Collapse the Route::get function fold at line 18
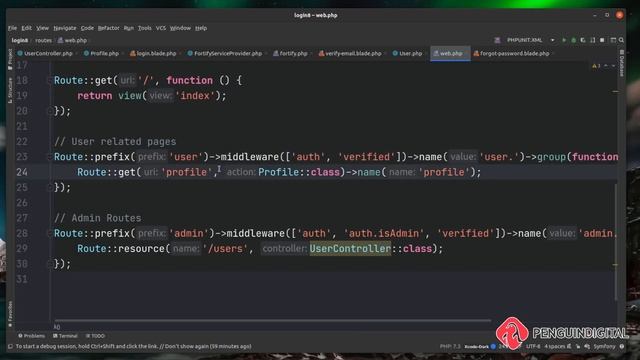This screenshot has height=360, width=640. [x=50, y=80]
